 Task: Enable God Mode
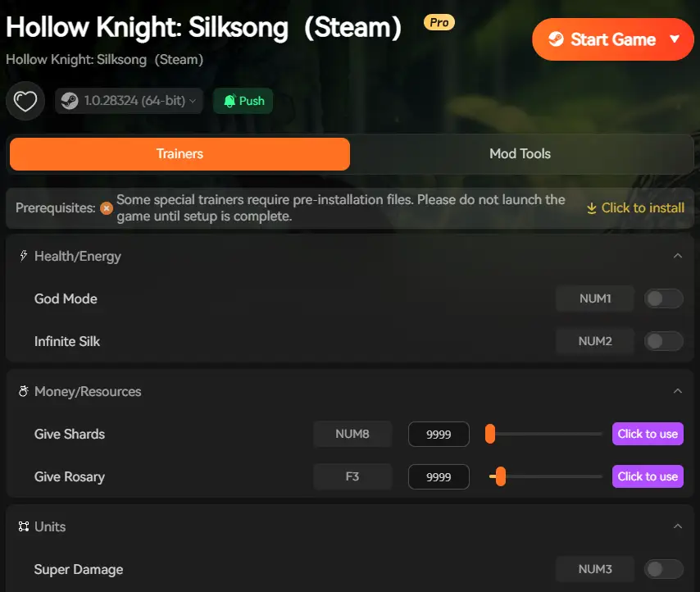click(664, 298)
